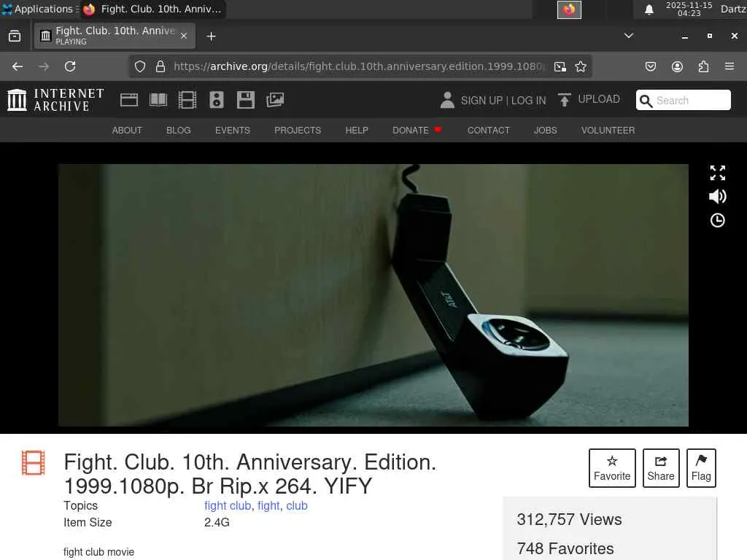Screen dimensions: 747x560
Task: Expand the list all tabs chevron
Action: click(x=629, y=36)
